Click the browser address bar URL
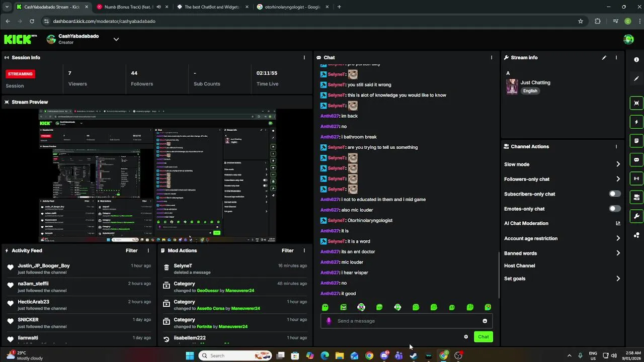The height and width of the screenshot is (362, 644). 104,21
